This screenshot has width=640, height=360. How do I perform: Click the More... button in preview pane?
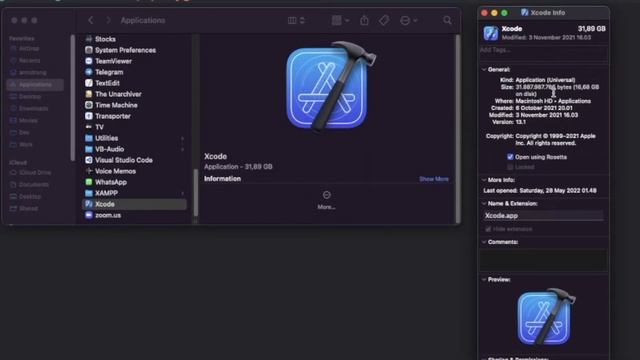coord(327,200)
